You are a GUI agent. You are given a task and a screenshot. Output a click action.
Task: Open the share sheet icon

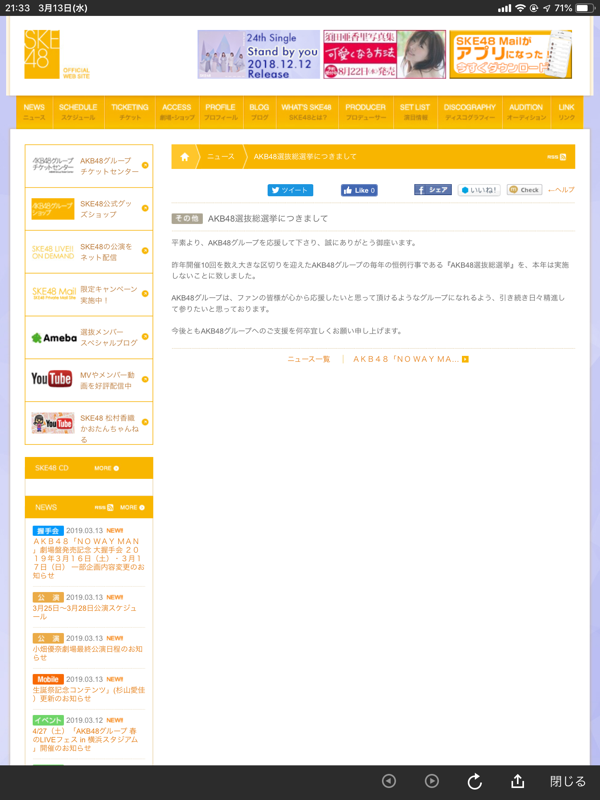517,780
